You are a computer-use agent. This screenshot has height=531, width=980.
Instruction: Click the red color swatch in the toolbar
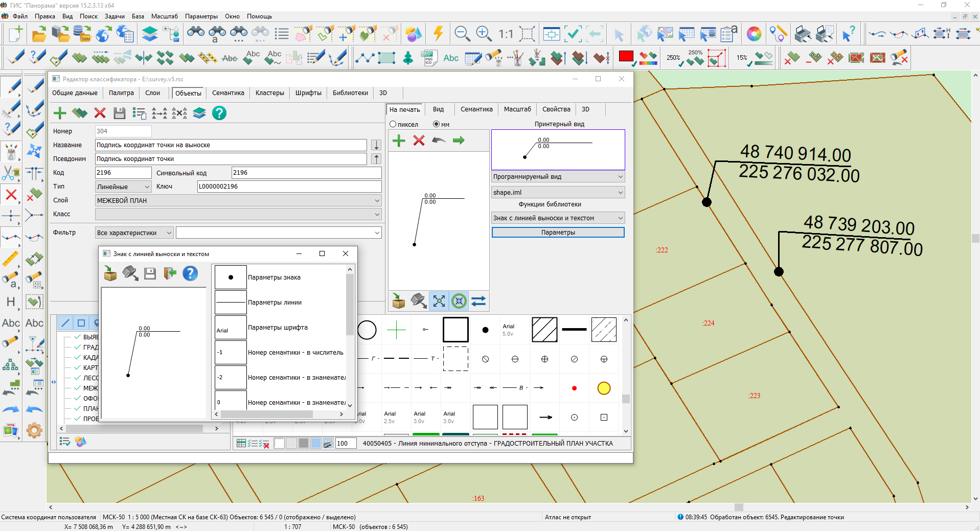(626, 56)
